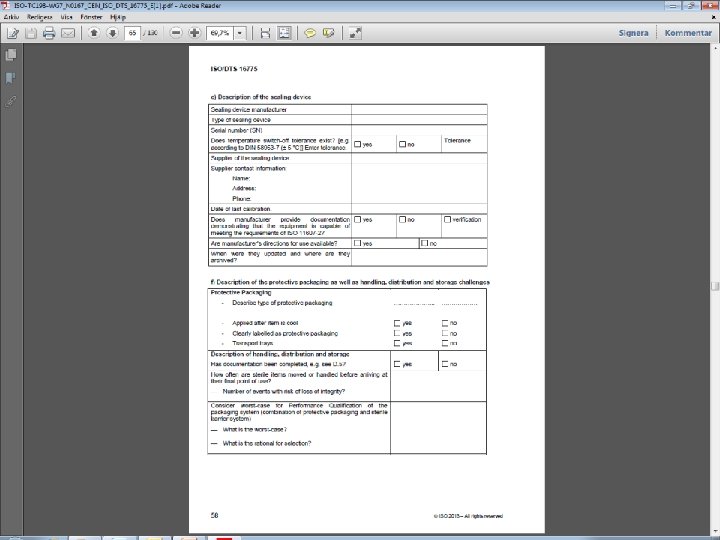Viewport: 720px width, 540px height.
Task: Open the Kommentar pane
Action: (x=688, y=33)
